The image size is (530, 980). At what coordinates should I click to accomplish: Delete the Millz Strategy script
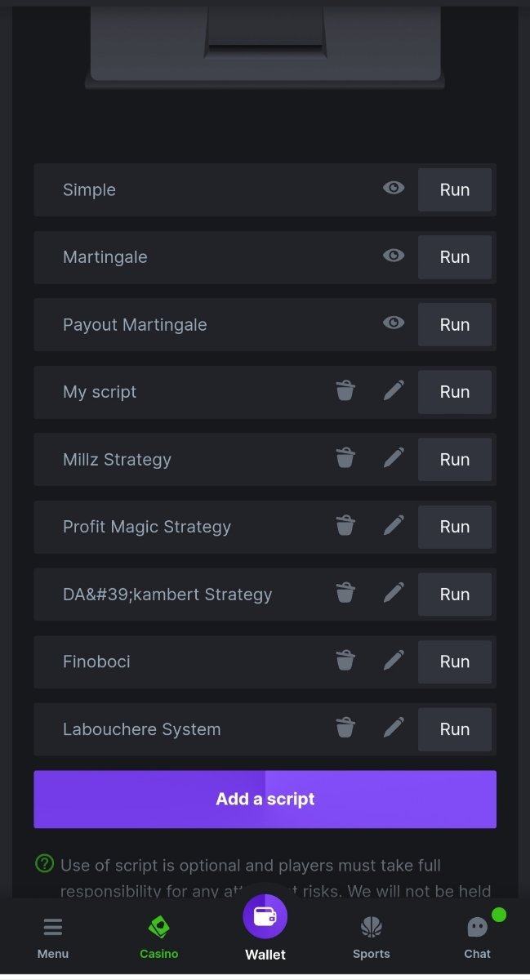(x=345, y=459)
